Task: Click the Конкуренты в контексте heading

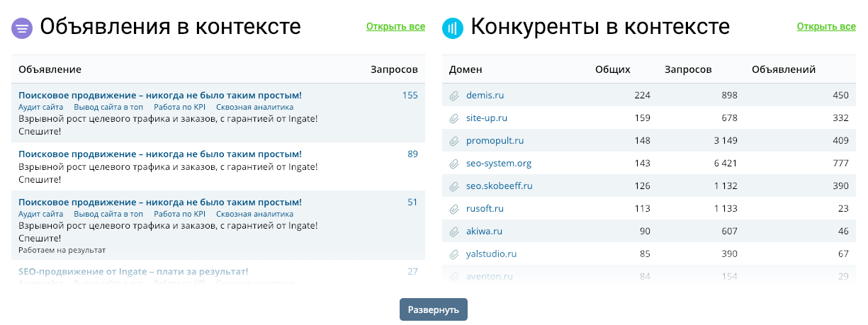Action: tap(600, 28)
